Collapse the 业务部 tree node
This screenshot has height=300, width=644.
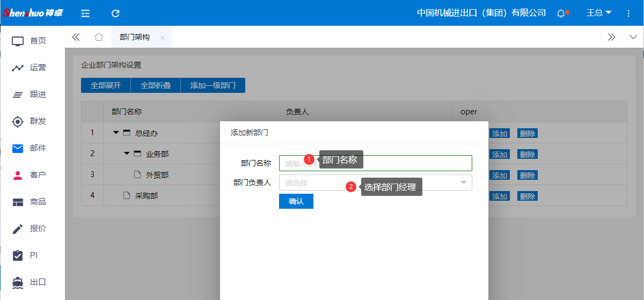pos(127,153)
